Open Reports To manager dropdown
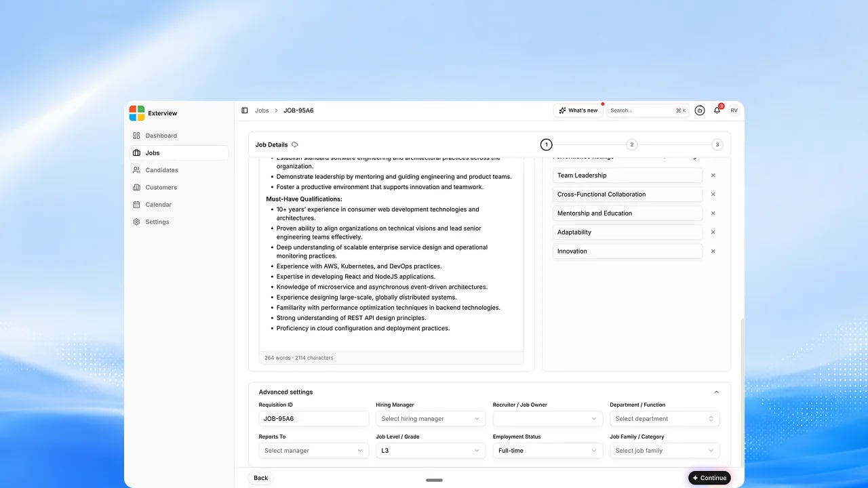Viewport: 868px width, 488px height. [314, 451]
